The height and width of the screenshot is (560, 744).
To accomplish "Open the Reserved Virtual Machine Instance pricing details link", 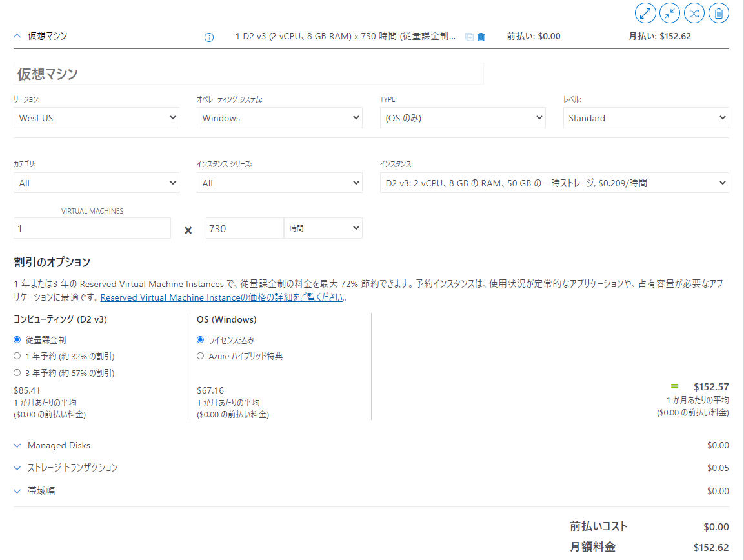I will coord(221,297).
